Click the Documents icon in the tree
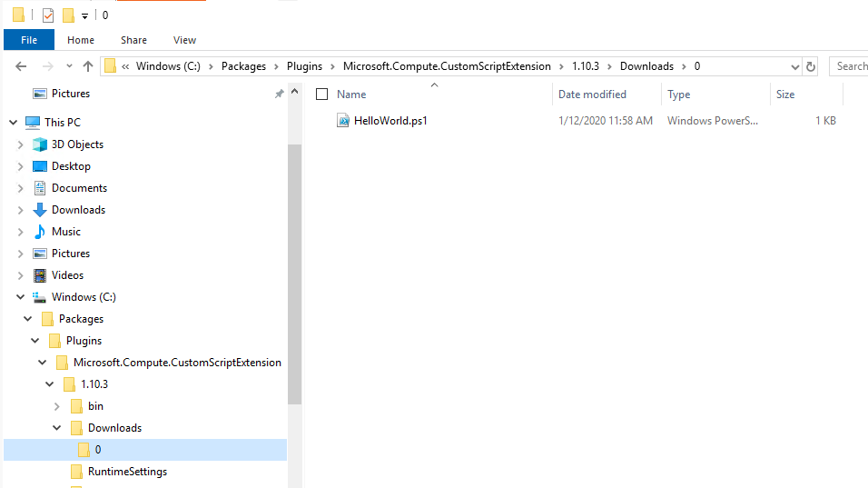This screenshot has width=868, height=488. click(40, 188)
